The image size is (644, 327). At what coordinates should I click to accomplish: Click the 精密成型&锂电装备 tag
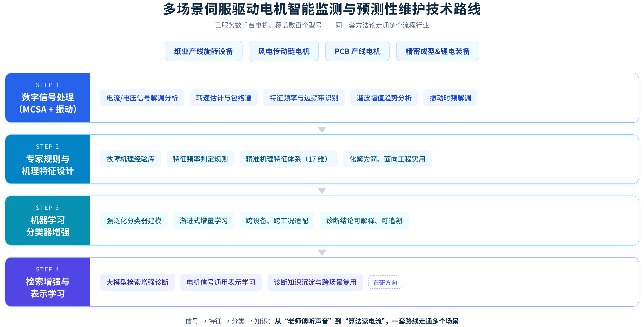437,51
